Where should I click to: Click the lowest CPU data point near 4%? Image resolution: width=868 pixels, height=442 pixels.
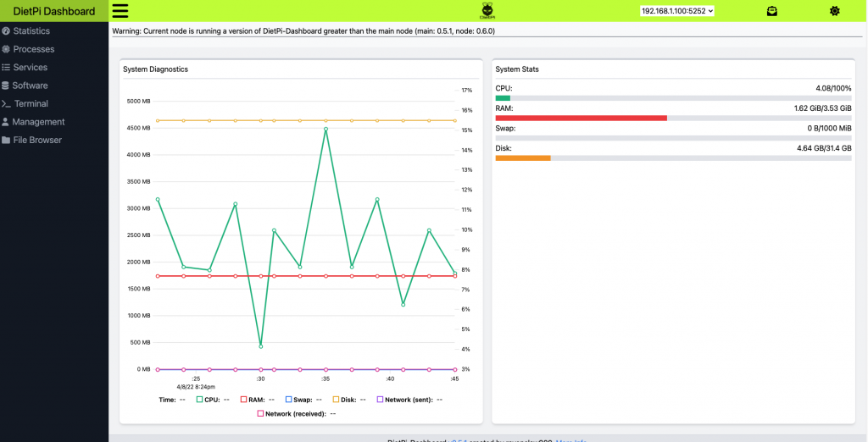(261, 346)
